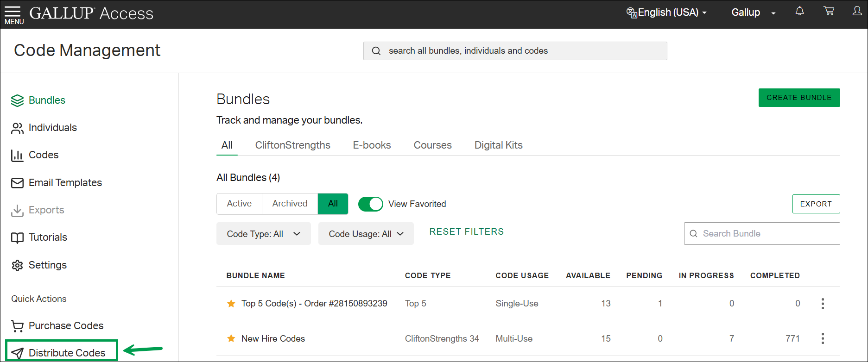Viewport: 868px width, 362px height.
Task: Click the 771 completed value
Action: pos(792,339)
